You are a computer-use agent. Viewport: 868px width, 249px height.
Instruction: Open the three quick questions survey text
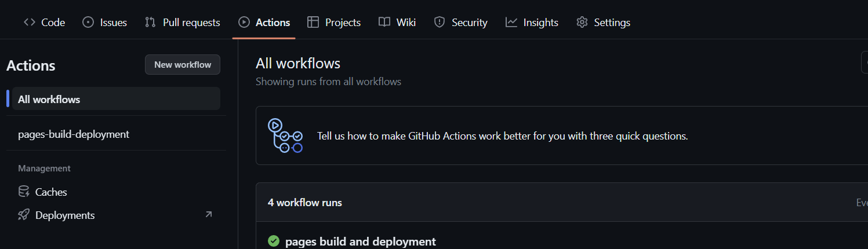point(502,136)
